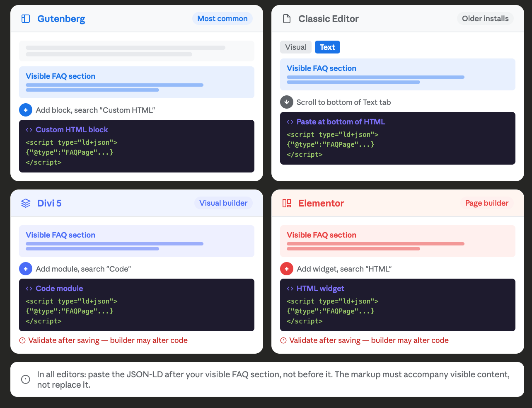Click the Elementor layout icon
Viewport: 532px width, 408px height.
(x=287, y=203)
